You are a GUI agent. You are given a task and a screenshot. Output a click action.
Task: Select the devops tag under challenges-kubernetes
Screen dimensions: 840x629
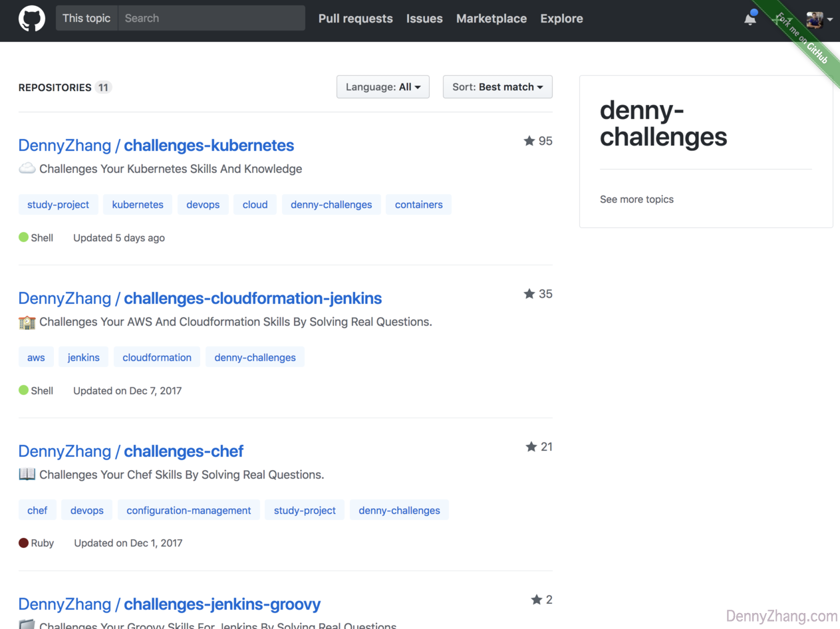point(203,205)
